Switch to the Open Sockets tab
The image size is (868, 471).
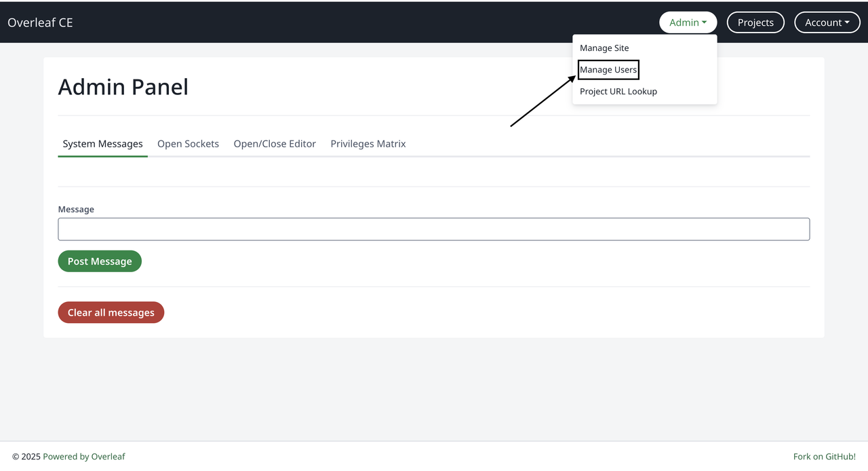[188, 143]
